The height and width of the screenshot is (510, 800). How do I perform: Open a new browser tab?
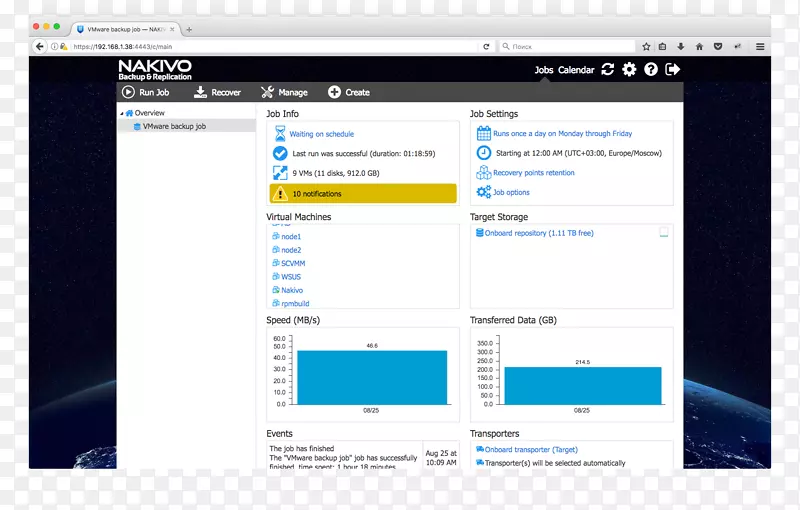[x=189, y=30]
